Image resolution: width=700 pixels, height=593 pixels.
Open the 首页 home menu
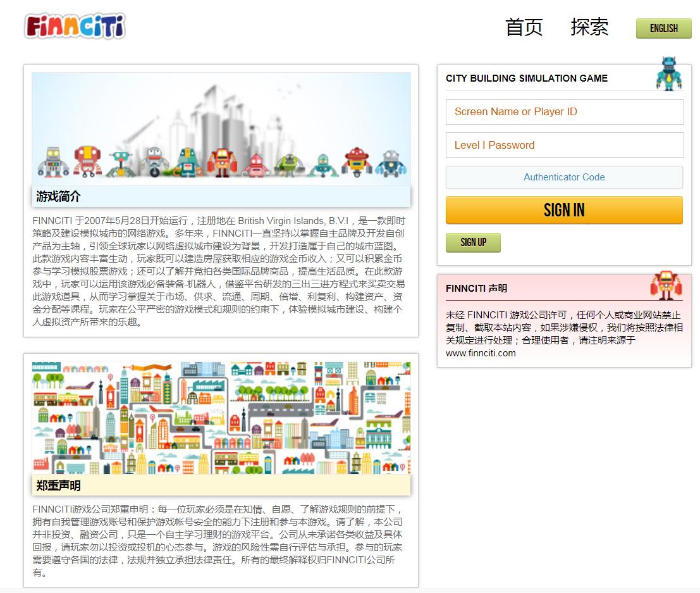coord(524,27)
